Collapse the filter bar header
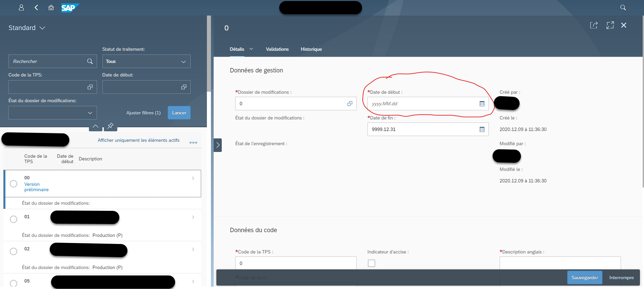Image resolution: width=644 pixels, height=289 pixels. [96, 126]
